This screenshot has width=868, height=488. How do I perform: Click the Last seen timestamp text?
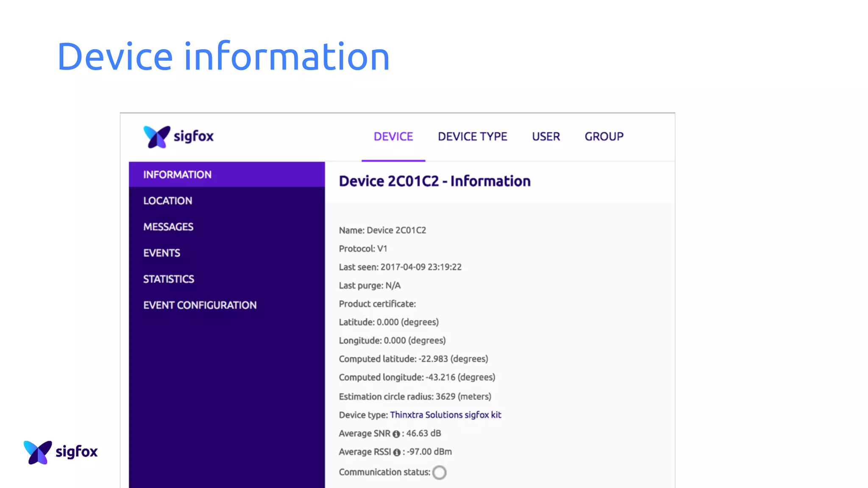(x=420, y=267)
